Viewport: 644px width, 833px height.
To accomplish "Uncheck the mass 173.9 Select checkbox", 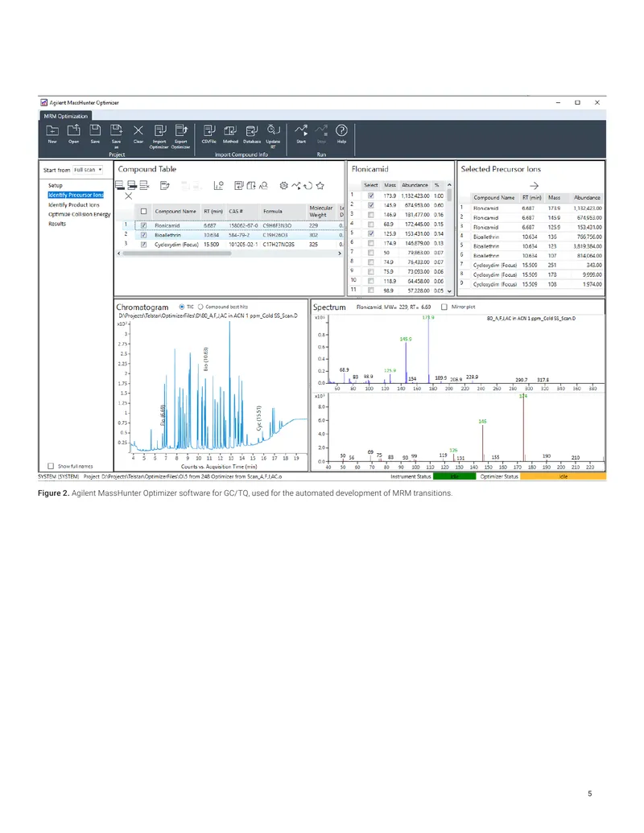I will click(x=371, y=196).
